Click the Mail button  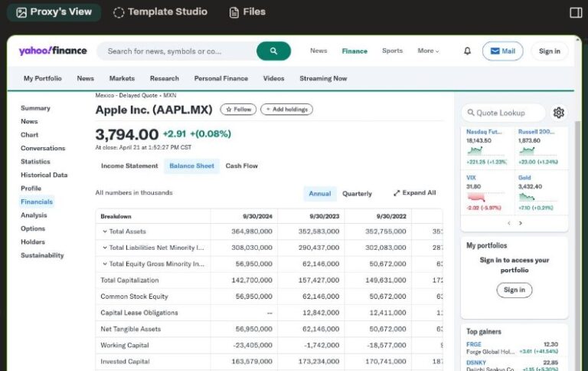point(502,51)
